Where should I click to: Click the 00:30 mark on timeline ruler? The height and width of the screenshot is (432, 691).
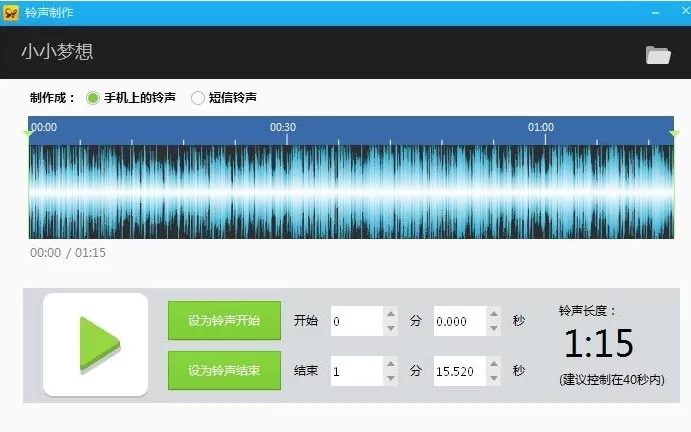click(x=283, y=127)
